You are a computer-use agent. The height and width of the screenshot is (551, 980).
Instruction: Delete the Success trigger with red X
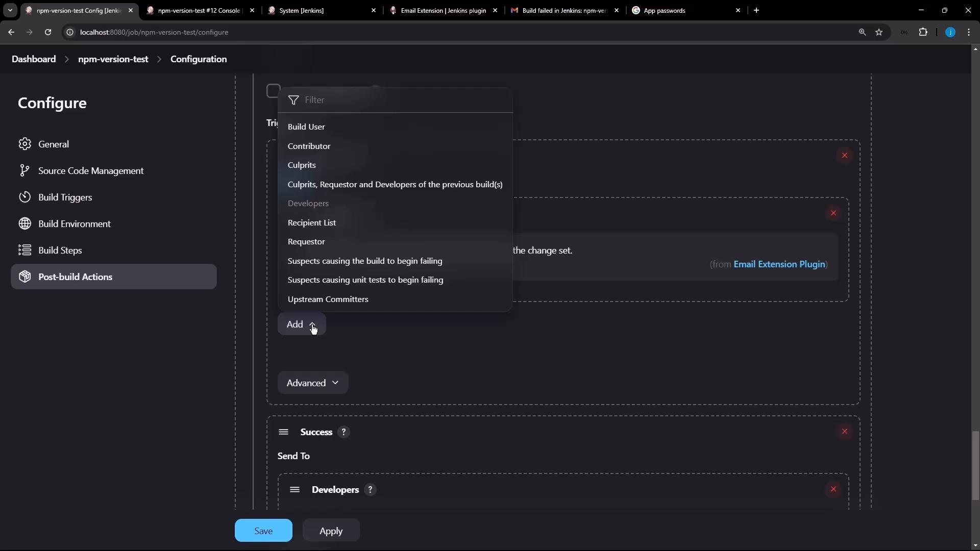(x=845, y=432)
